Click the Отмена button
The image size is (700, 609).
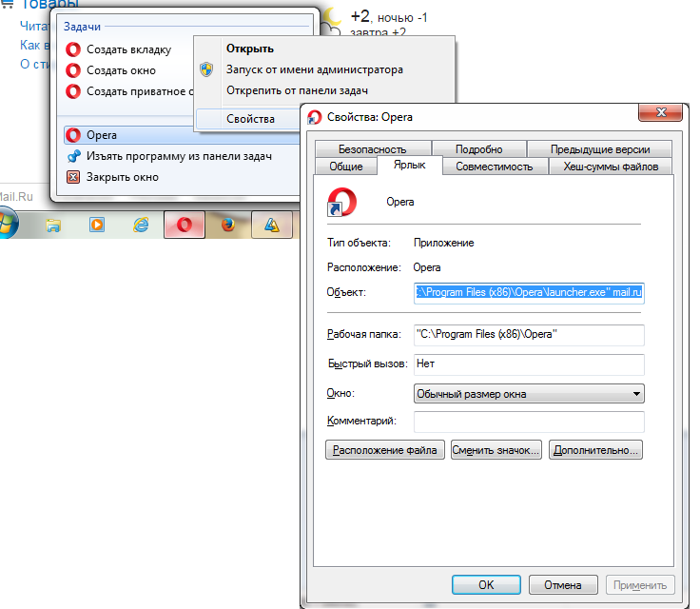click(x=563, y=585)
